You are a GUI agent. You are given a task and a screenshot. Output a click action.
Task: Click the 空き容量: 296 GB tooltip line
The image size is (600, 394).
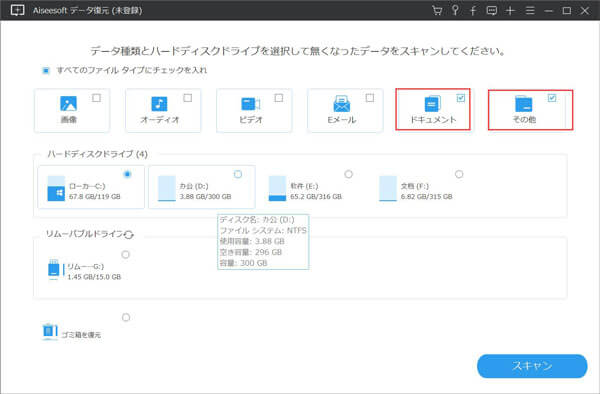tap(251, 252)
